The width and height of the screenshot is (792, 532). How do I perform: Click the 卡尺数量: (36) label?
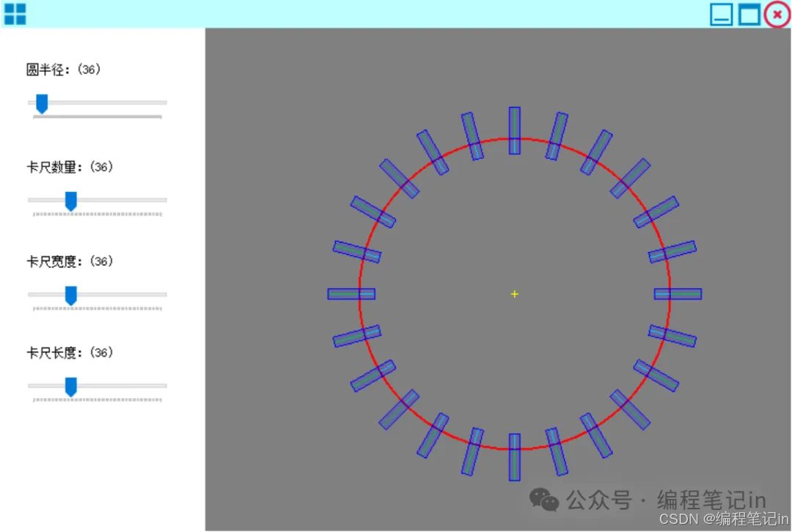[70, 167]
